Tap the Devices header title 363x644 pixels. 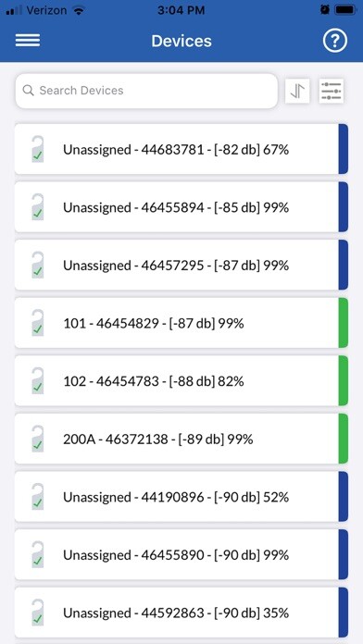coord(181,41)
